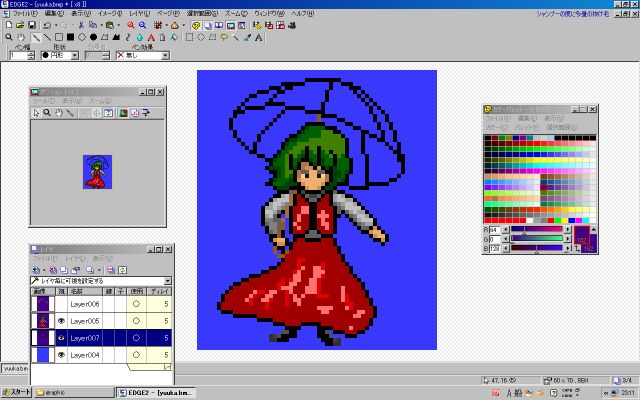This screenshot has height=400, width=640.
Task: Click the hand tool in preview window
Action: pos(59,113)
